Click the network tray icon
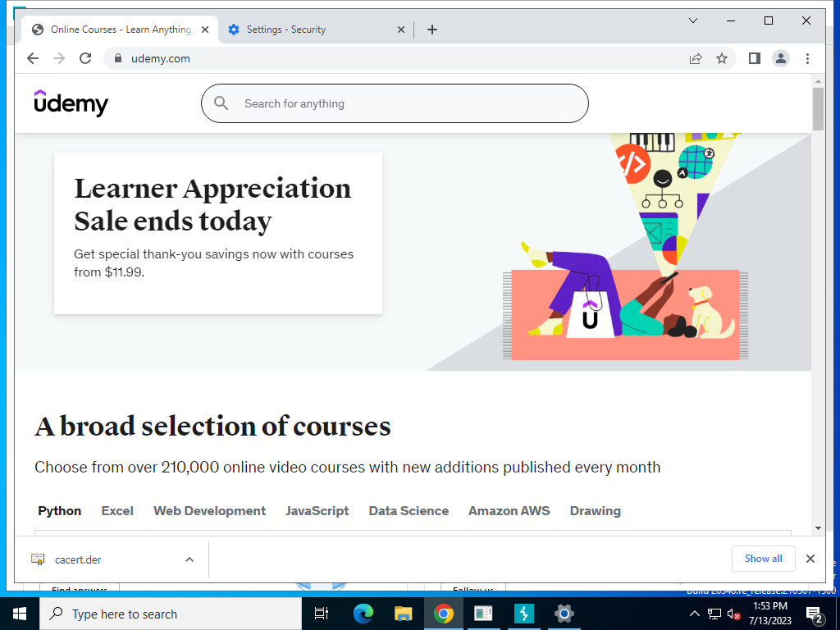Image resolution: width=840 pixels, height=630 pixels. (714, 614)
